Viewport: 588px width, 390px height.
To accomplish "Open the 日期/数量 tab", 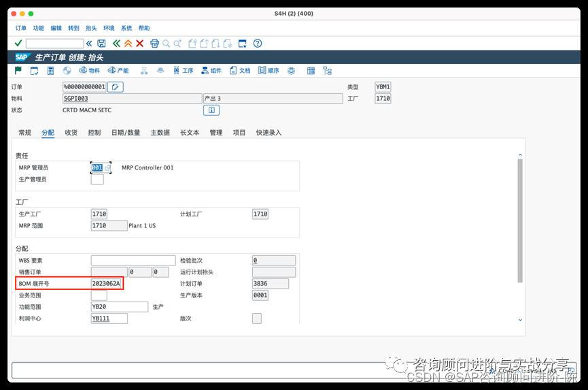I will coord(126,133).
